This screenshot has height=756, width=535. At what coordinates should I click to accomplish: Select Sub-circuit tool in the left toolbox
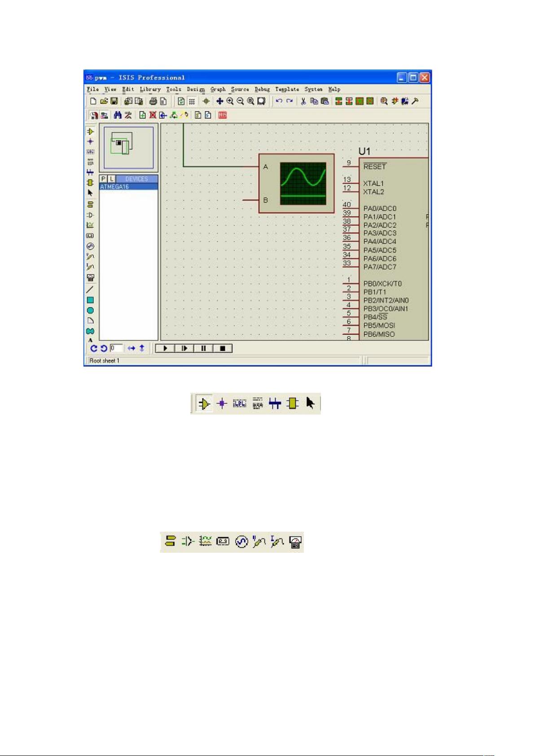click(x=90, y=183)
